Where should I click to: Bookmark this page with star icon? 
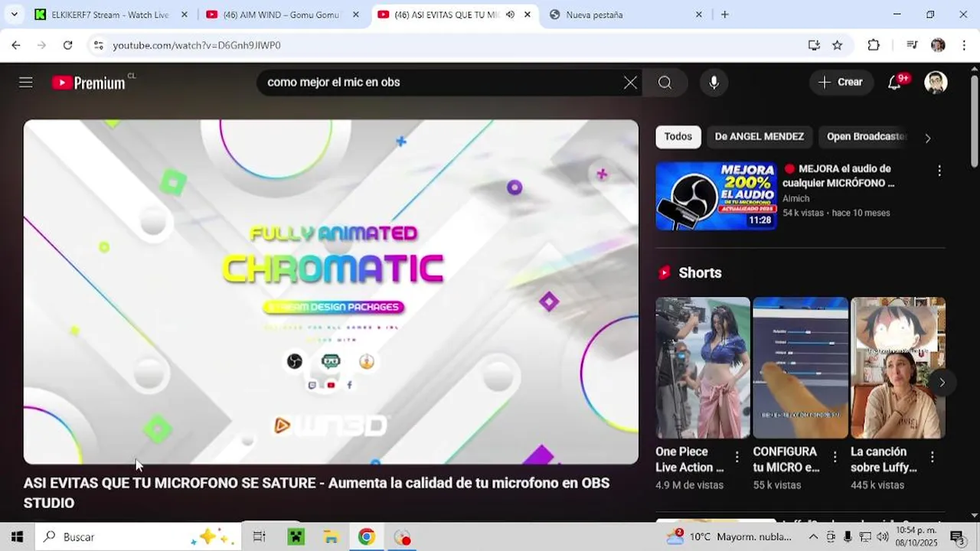click(838, 45)
